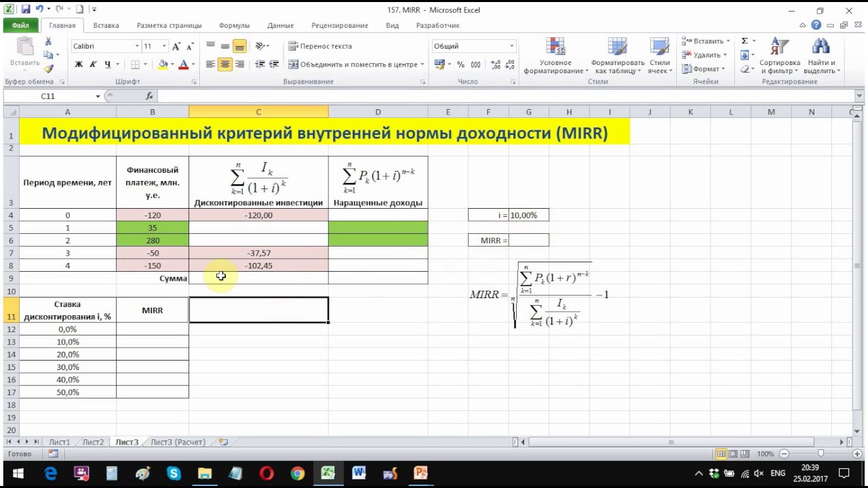
Task: Click Объединить и поместить в центре button
Action: tap(353, 64)
